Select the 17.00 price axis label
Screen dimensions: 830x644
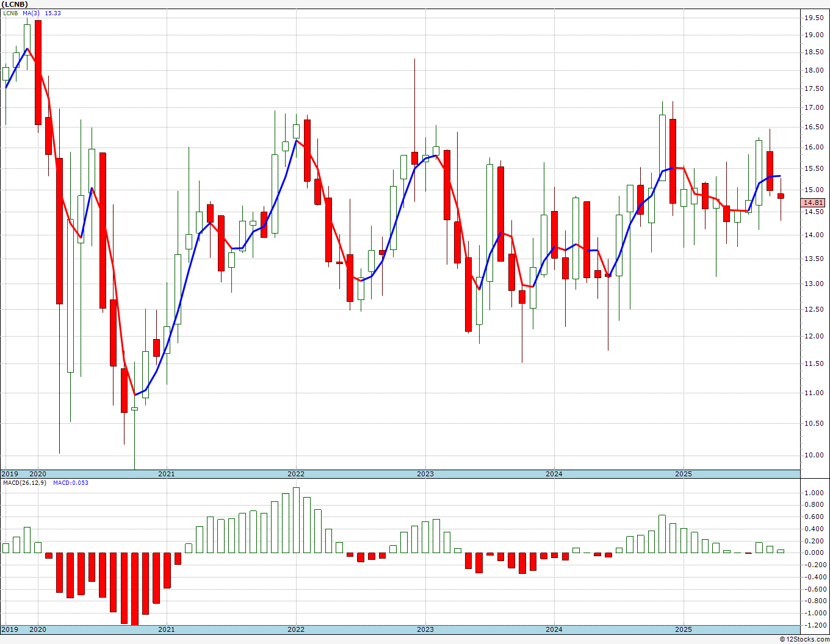click(x=814, y=108)
